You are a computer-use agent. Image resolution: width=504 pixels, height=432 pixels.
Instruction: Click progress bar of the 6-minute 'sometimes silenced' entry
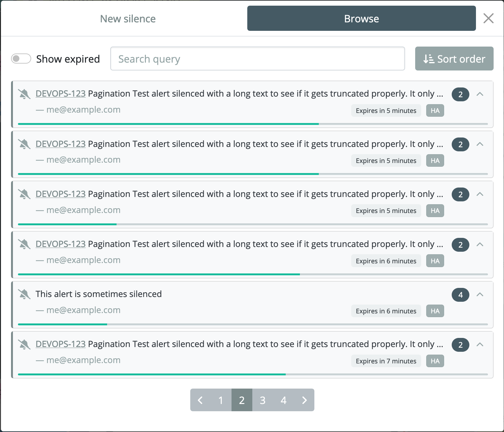point(253,324)
